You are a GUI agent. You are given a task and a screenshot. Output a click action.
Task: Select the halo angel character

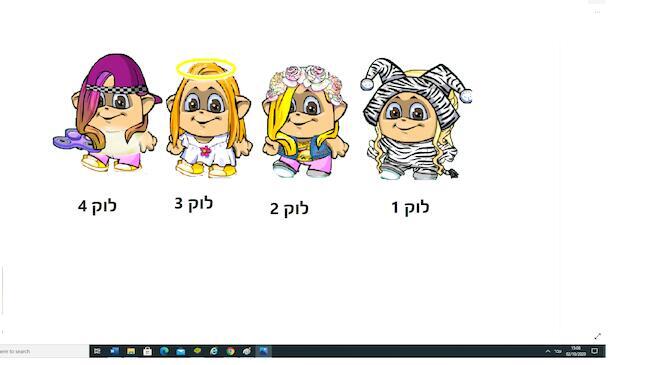tap(208, 118)
